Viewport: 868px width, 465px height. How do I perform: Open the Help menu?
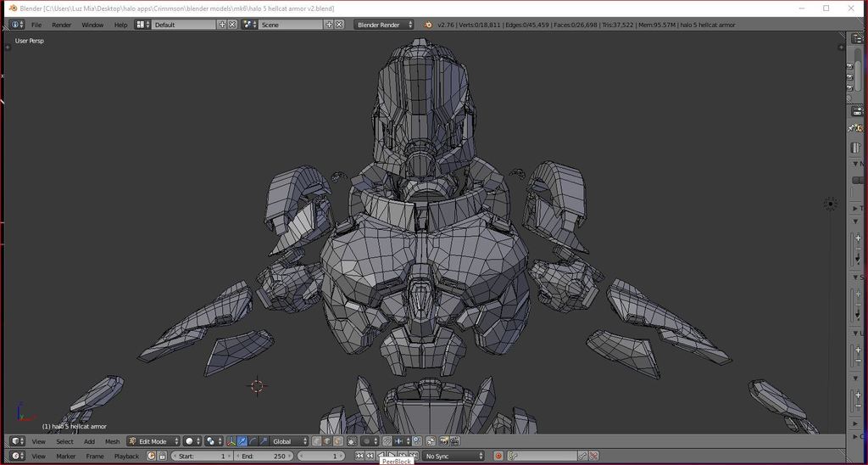[120, 25]
